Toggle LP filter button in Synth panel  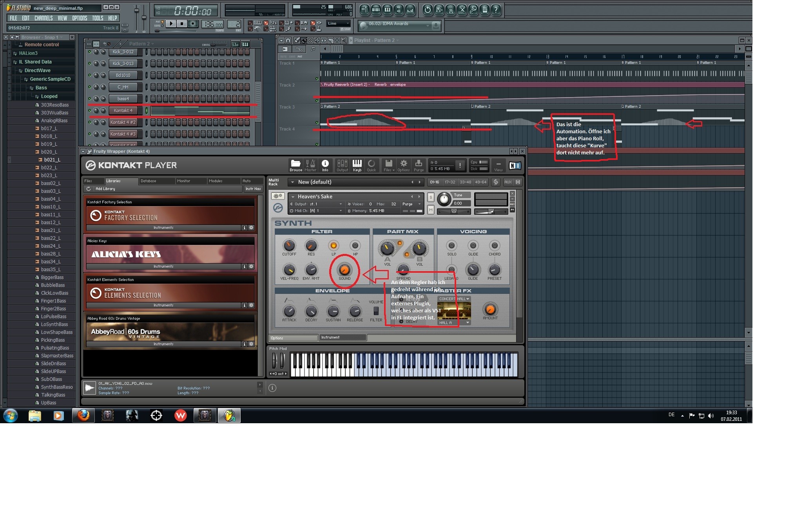[333, 246]
